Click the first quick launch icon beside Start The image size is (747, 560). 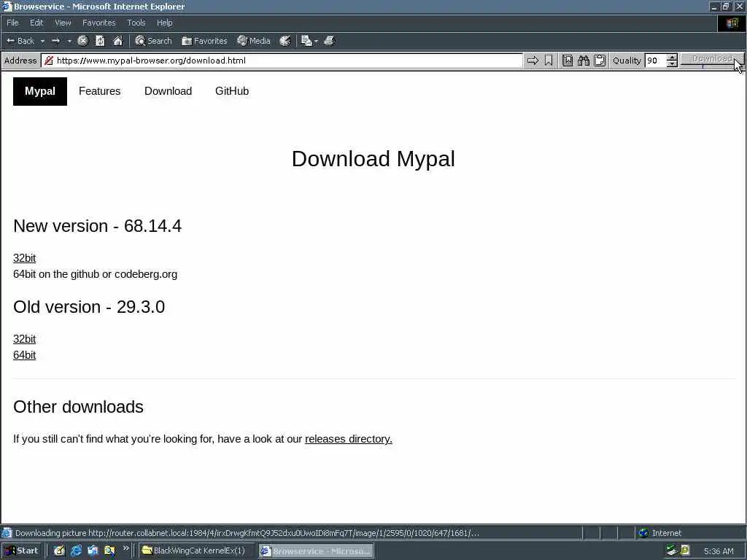(59, 551)
